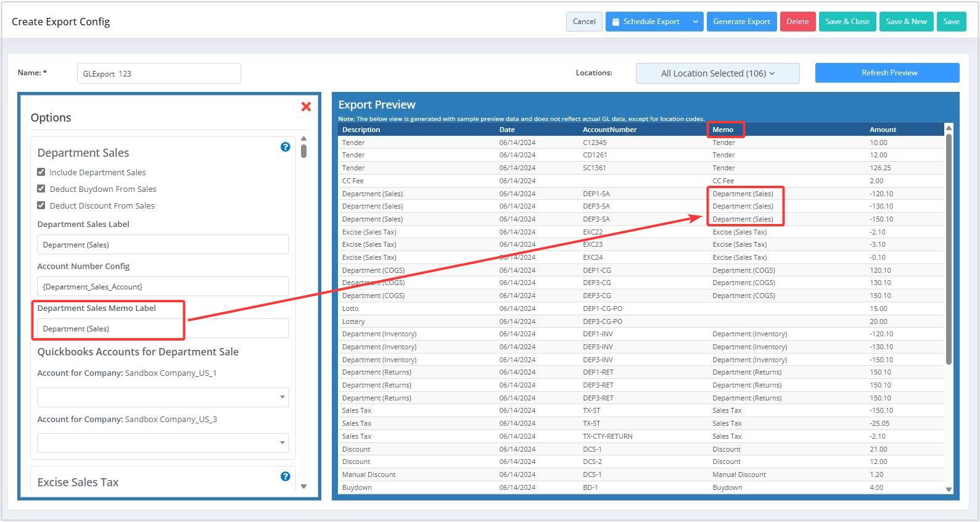
Task: Open account dropdown for Sandbox Company_US_3
Action: (x=163, y=443)
